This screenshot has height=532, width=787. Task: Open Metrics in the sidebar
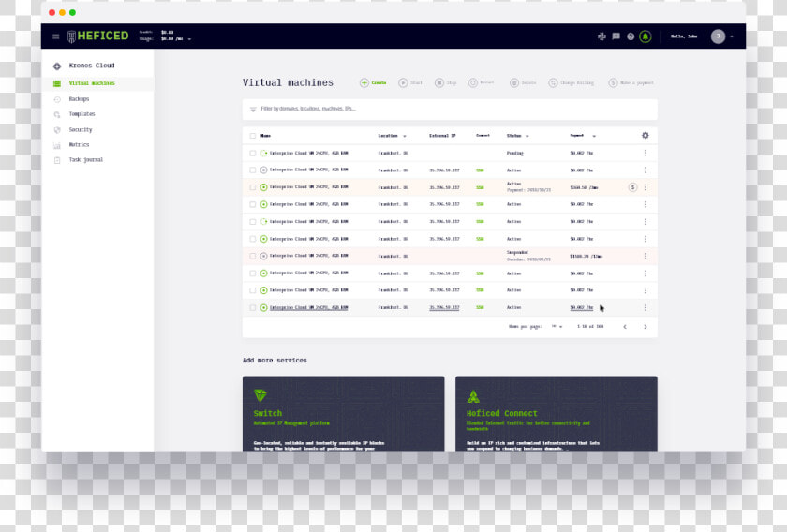[x=79, y=145]
